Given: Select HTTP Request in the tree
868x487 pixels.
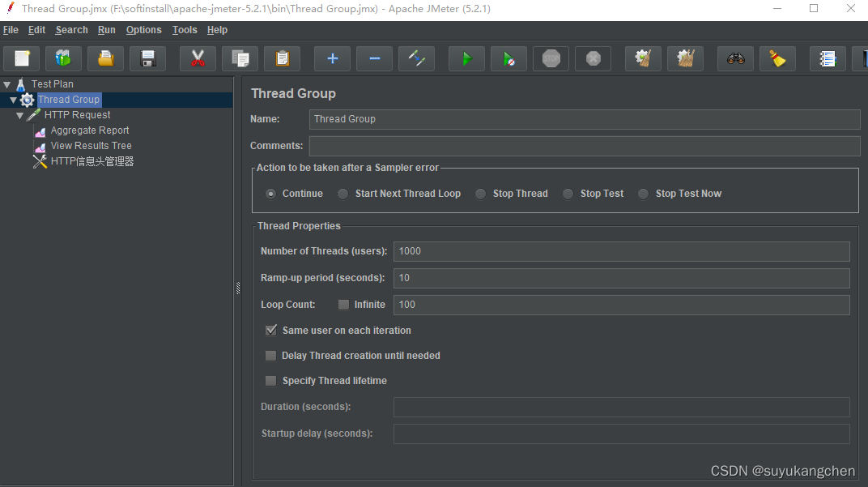Looking at the screenshot, I should click(77, 115).
